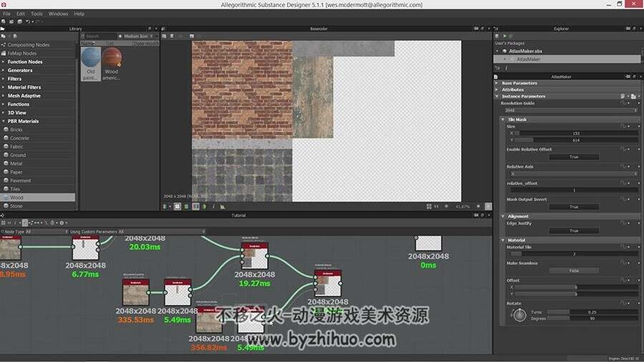
Task: Open the Edit menu
Action: coord(21,14)
